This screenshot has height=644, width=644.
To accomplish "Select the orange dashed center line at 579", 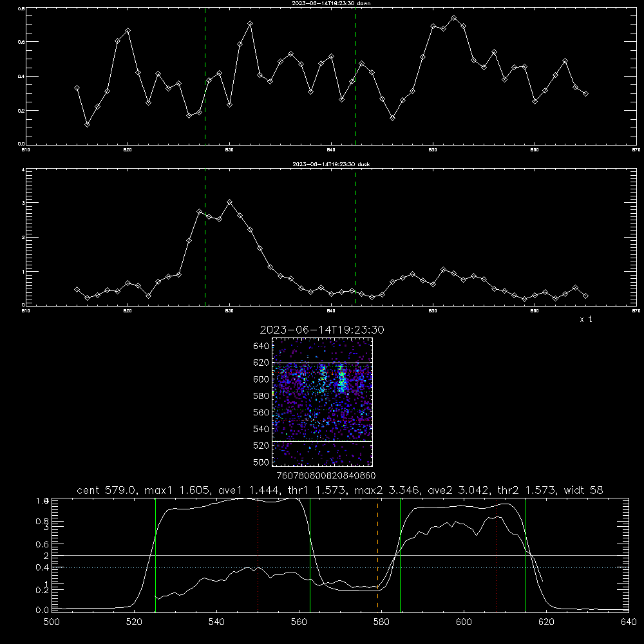I will point(377,554).
